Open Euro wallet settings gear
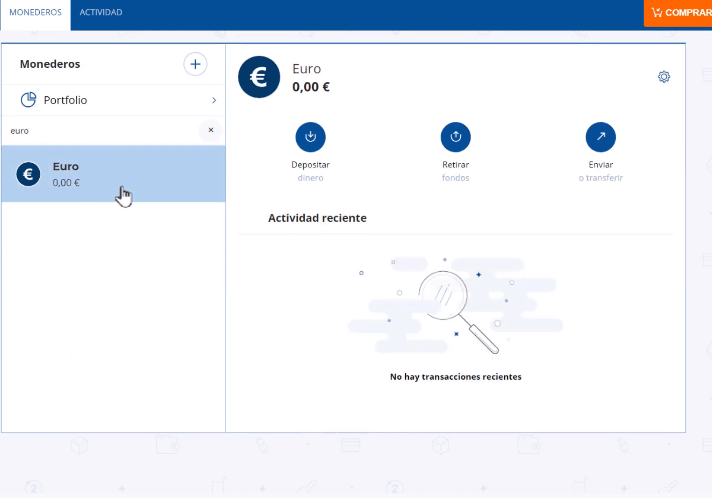Viewport: 712px width, 498px height. click(664, 77)
